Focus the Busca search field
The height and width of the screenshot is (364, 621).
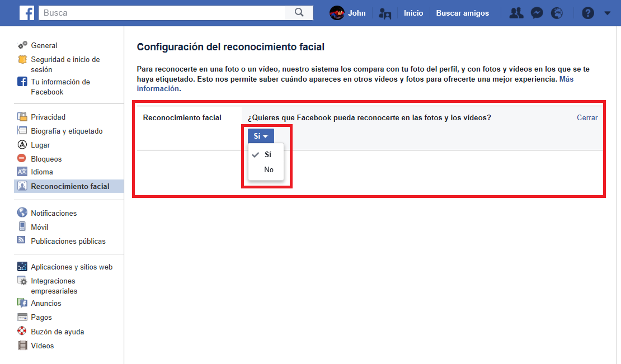point(162,13)
